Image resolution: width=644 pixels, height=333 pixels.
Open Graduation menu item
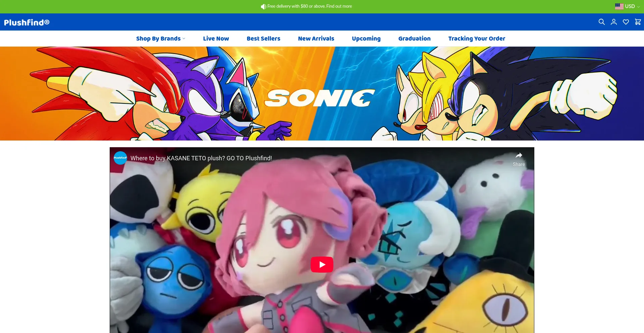coord(414,39)
